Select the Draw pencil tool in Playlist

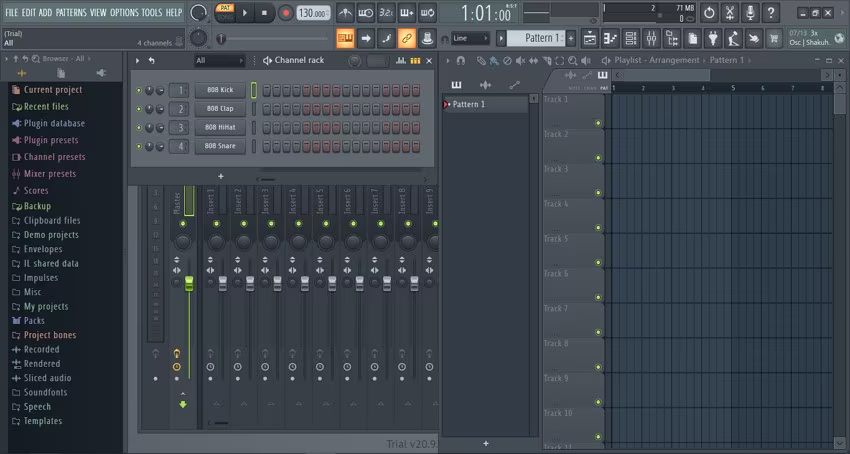(x=481, y=61)
